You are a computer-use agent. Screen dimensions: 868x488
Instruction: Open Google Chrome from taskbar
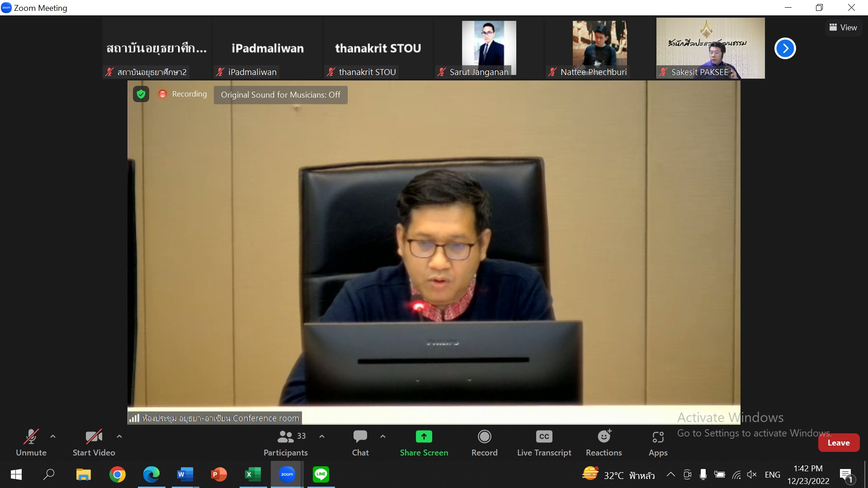tap(118, 474)
